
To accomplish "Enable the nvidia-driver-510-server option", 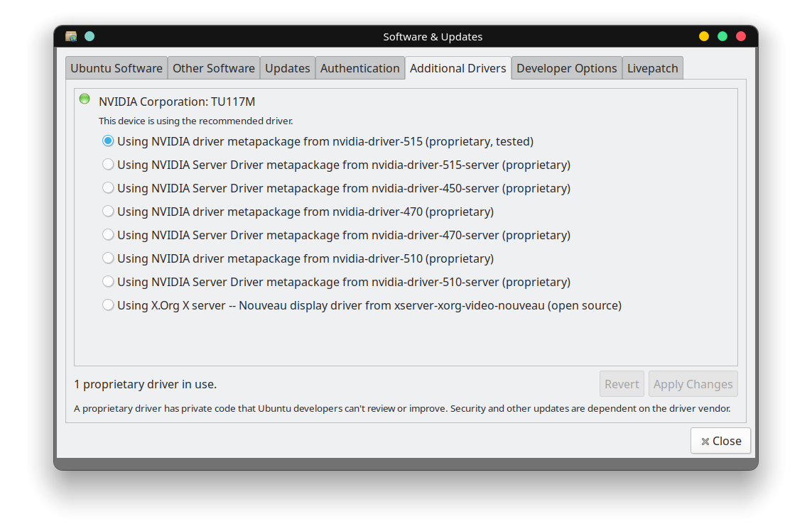I will (108, 282).
